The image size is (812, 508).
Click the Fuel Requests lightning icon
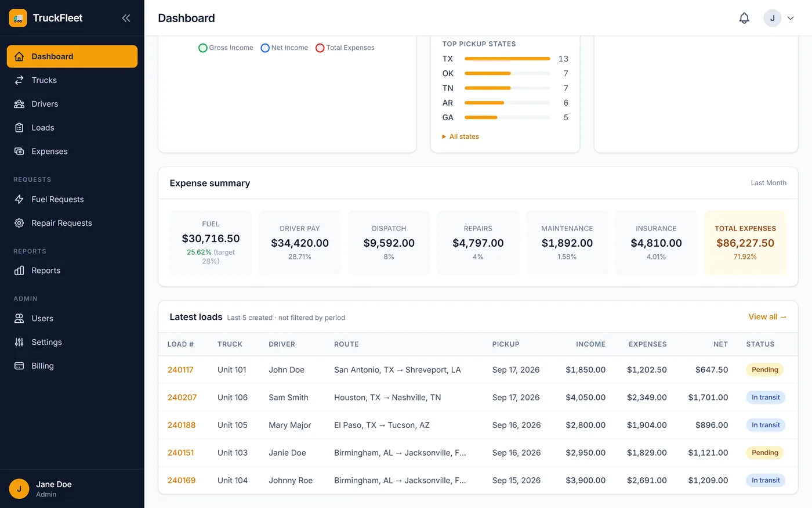19,199
